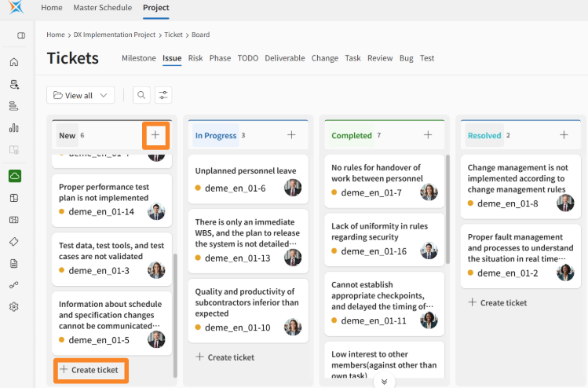Toggle the sidebar collapse panel icon
Screen dimensions: 588x388
20,35
